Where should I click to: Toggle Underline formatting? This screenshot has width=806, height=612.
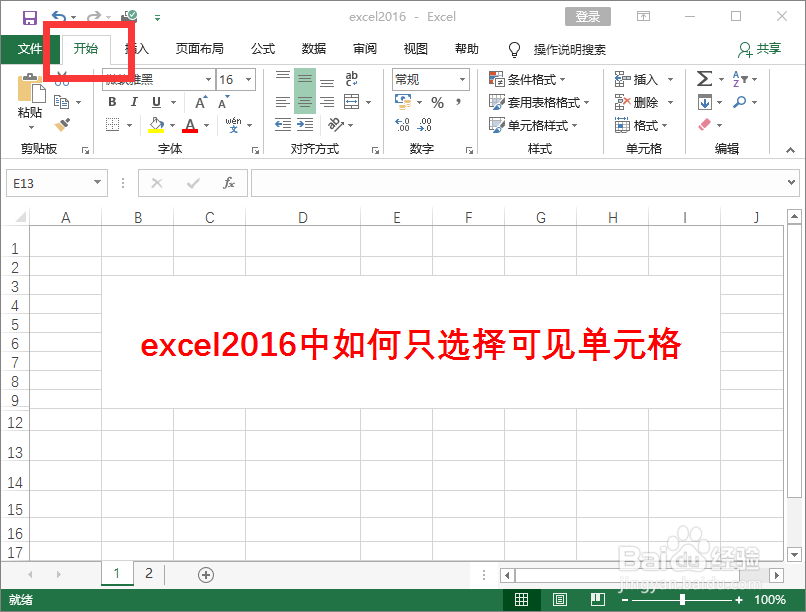pos(156,102)
